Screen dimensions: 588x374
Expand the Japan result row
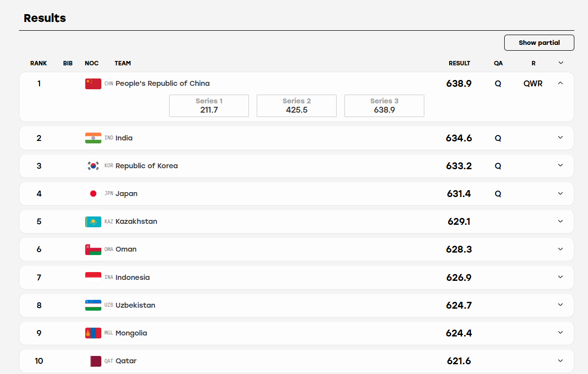pos(560,194)
